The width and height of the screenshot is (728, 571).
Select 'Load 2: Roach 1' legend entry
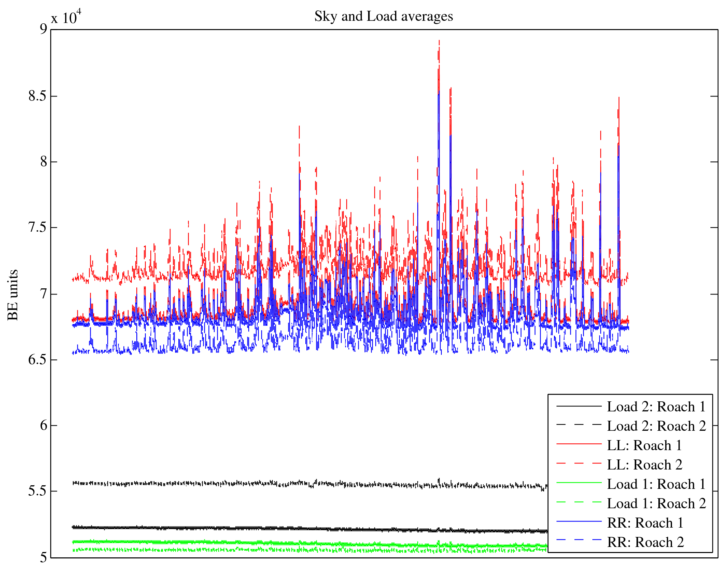(x=656, y=407)
